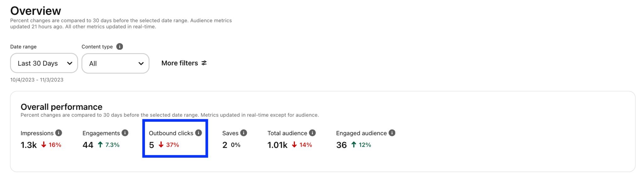The image size is (644, 181).
Task: Click the More filters sliders icon
Action: [204, 63]
